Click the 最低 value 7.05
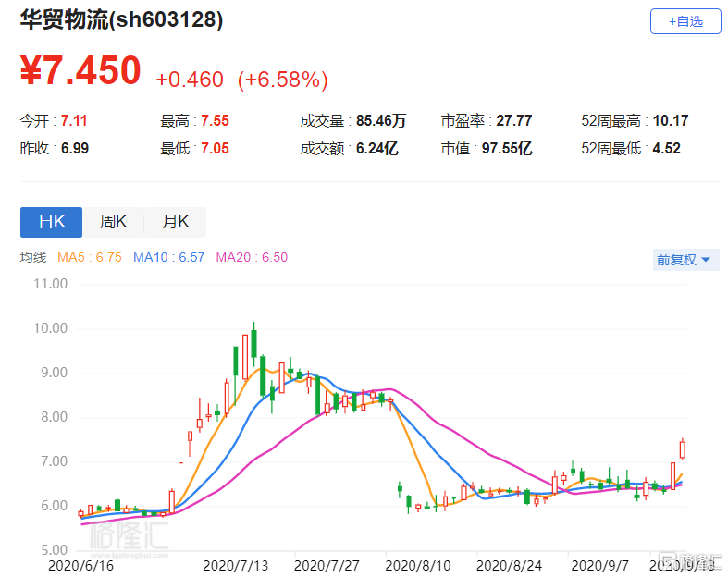 click(x=215, y=149)
